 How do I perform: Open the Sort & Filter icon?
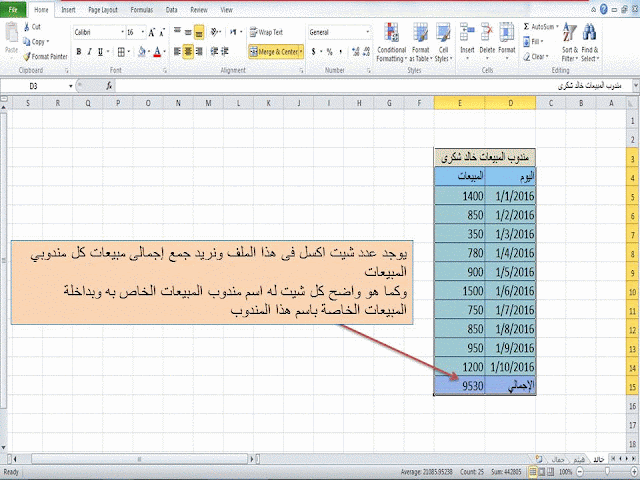[x=569, y=33]
